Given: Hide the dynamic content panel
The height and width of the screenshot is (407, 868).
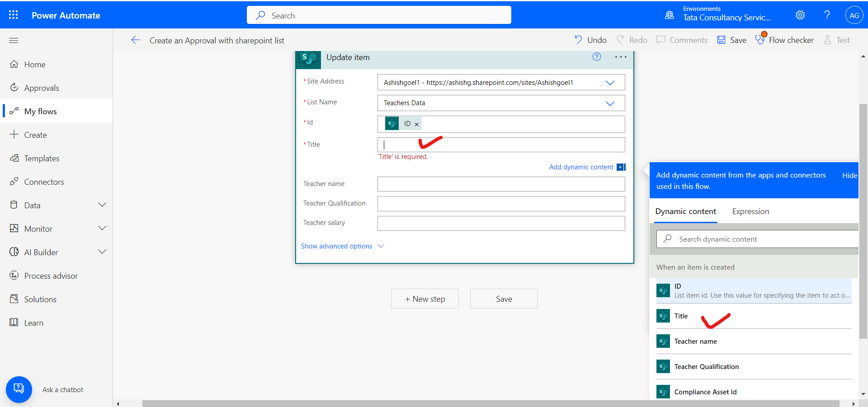Looking at the screenshot, I should pos(850,175).
